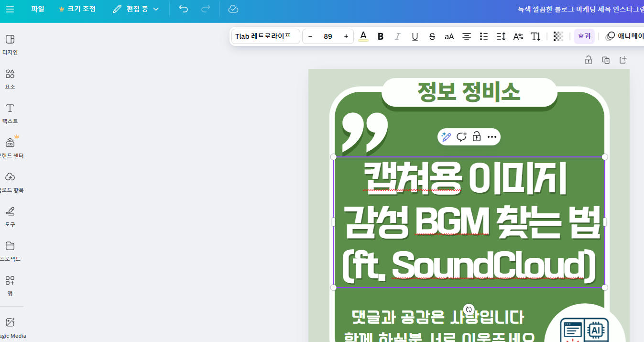The height and width of the screenshot is (342, 644).
Task: Lock the selected text element
Action: tap(477, 137)
